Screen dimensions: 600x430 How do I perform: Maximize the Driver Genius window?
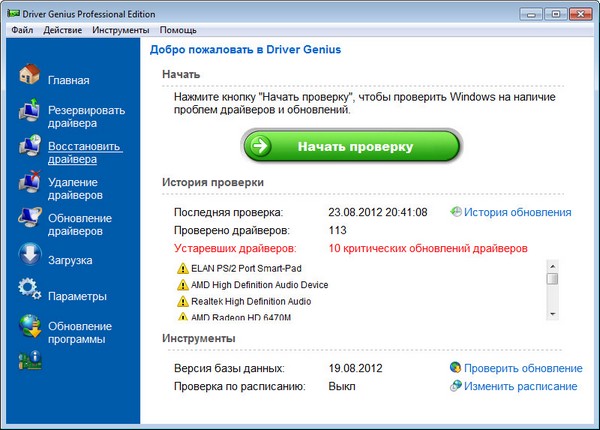coord(556,14)
